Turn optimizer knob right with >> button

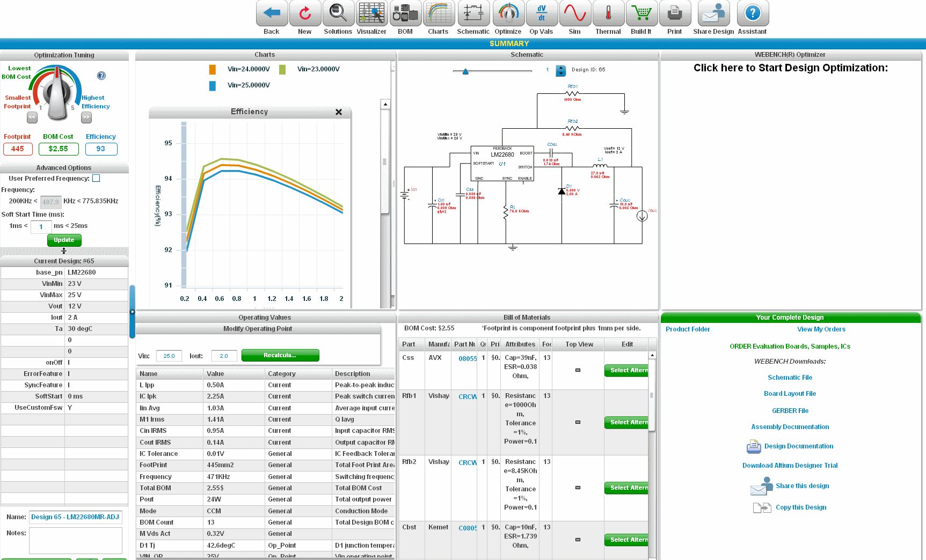coord(86,117)
